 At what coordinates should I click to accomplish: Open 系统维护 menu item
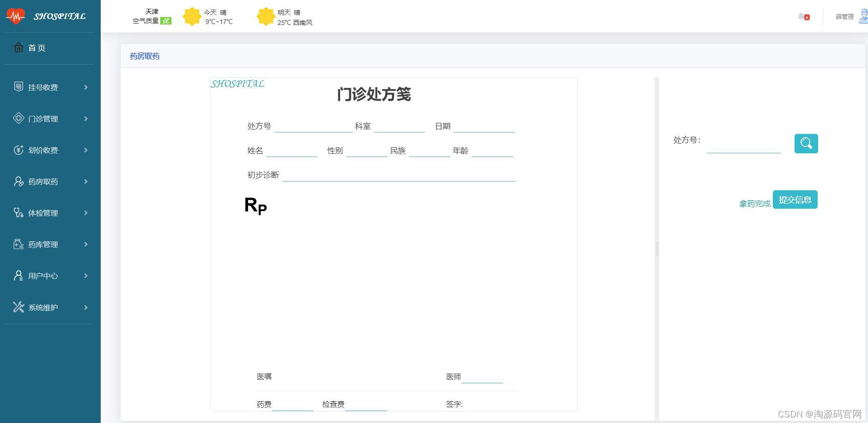point(43,308)
